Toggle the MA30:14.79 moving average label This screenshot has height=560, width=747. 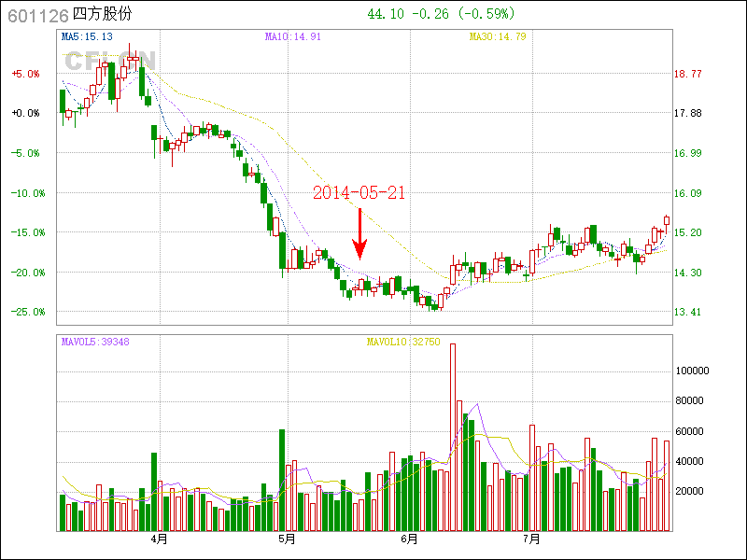tap(498, 36)
